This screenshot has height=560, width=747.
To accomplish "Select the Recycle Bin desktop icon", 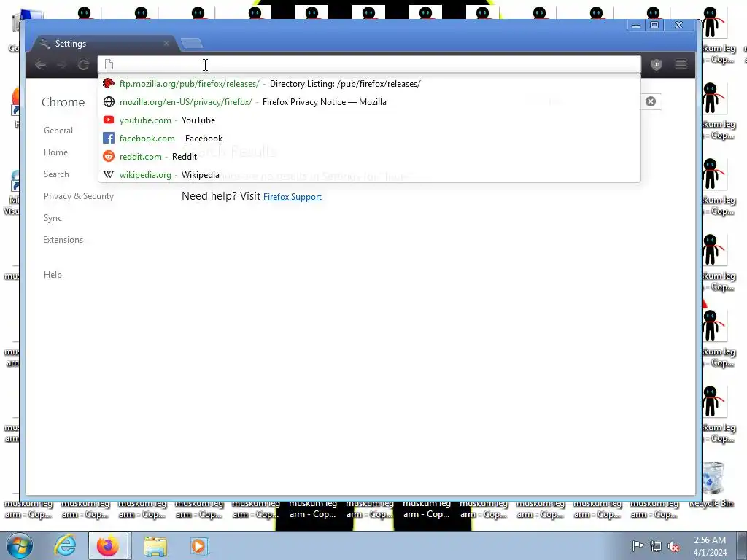I will pyautogui.click(x=712, y=485).
